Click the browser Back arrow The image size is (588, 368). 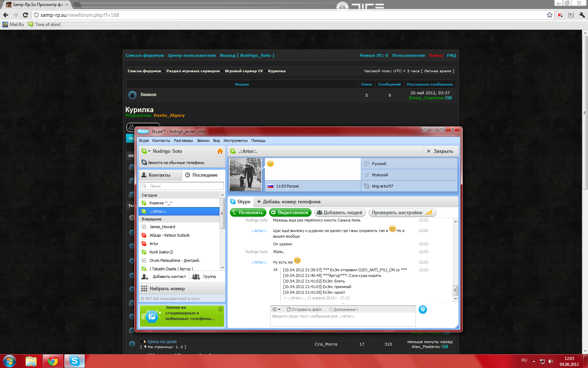click(6, 15)
